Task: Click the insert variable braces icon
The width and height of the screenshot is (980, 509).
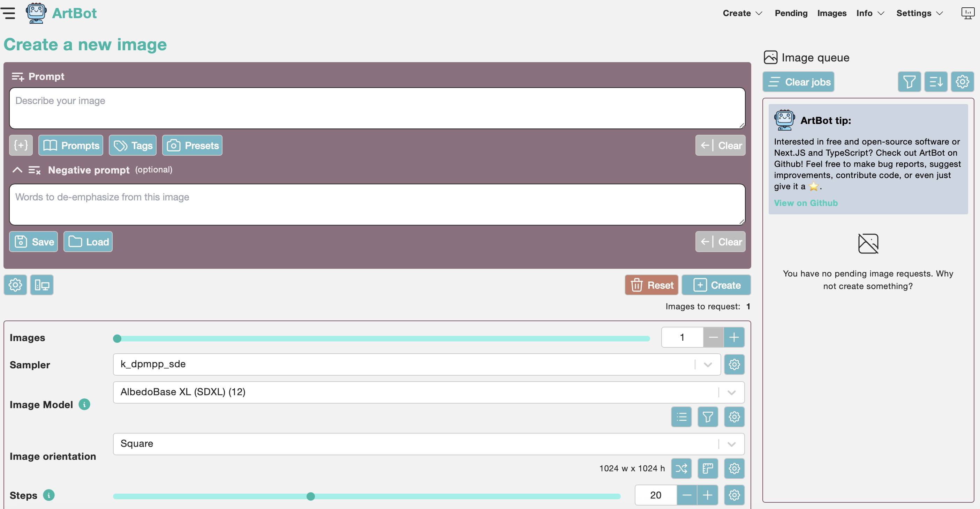Action: coord(21,145)
